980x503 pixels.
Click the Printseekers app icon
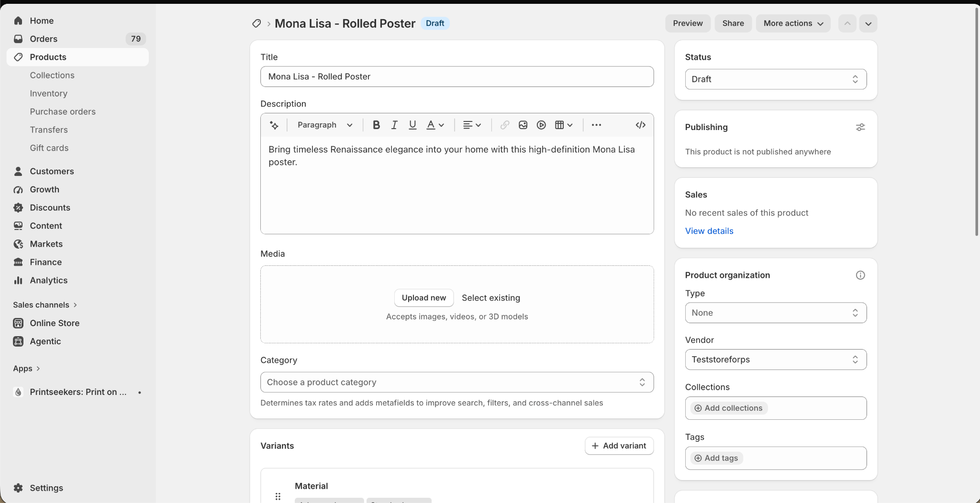click(x=18, y=392)
